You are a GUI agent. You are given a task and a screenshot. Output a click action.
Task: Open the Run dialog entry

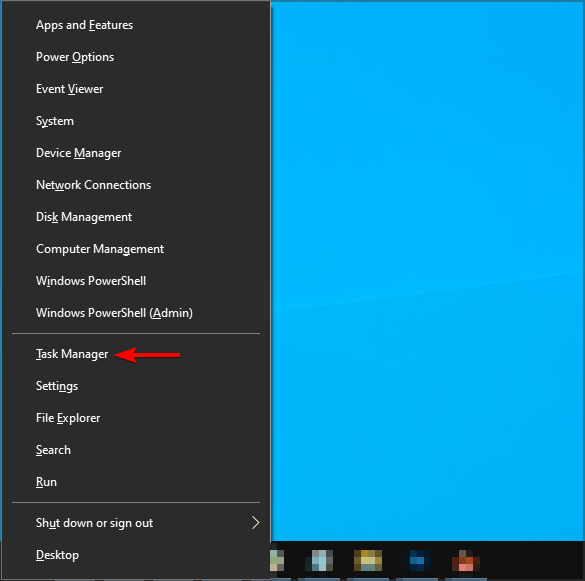(136, 482)
